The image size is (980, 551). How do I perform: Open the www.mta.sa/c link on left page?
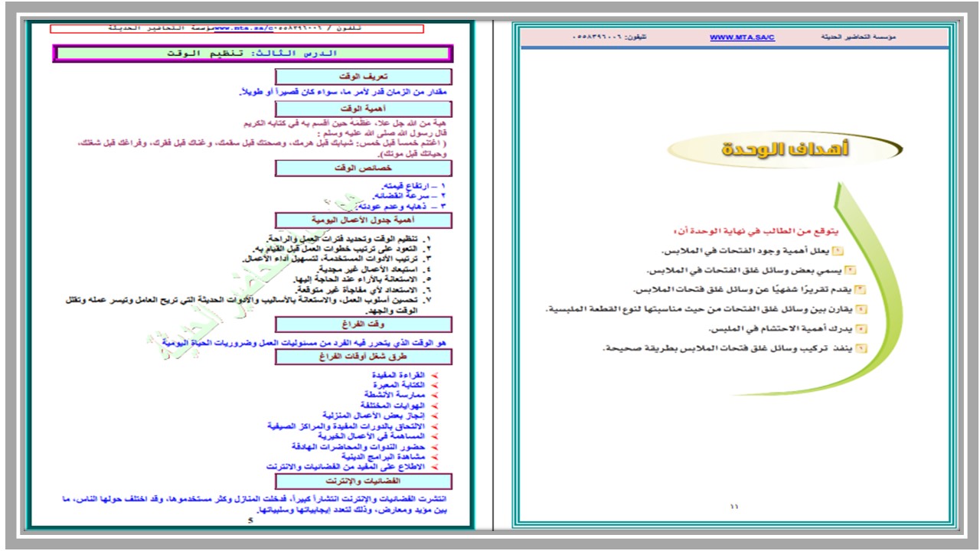[x=243, y=28]
